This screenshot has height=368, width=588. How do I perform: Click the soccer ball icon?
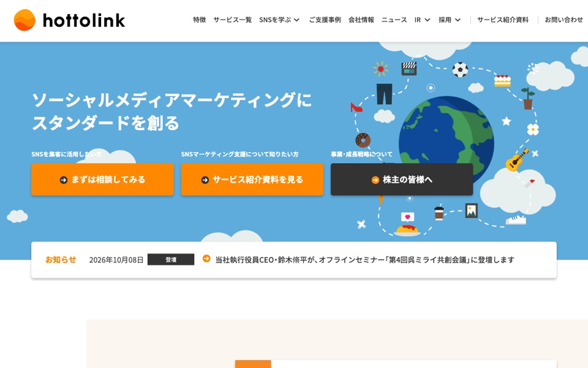click(460, 69)
